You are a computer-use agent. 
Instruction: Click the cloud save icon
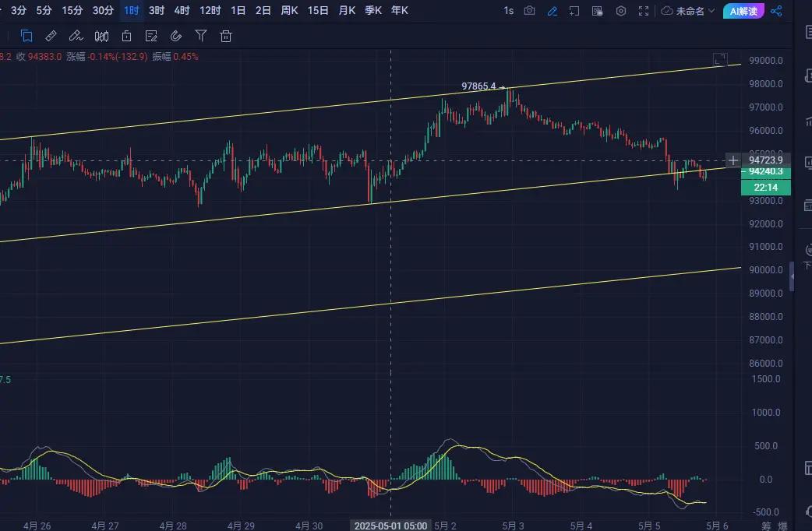coord(668,11)
